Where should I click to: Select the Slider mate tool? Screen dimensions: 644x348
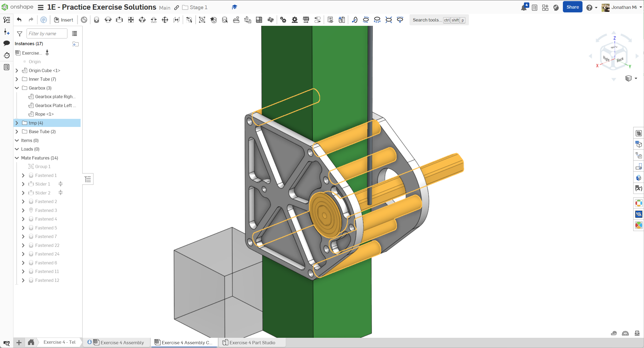119,20
